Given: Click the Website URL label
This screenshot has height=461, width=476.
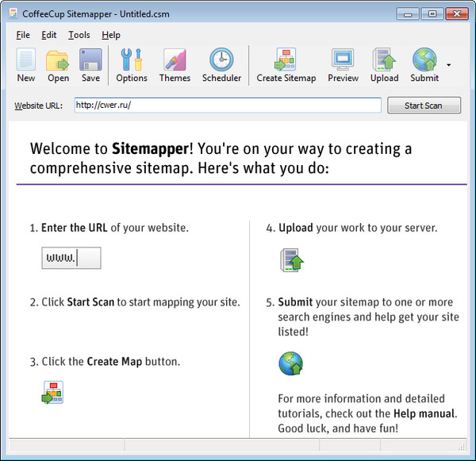Looking at the screenshot, I should pos(39,106).
